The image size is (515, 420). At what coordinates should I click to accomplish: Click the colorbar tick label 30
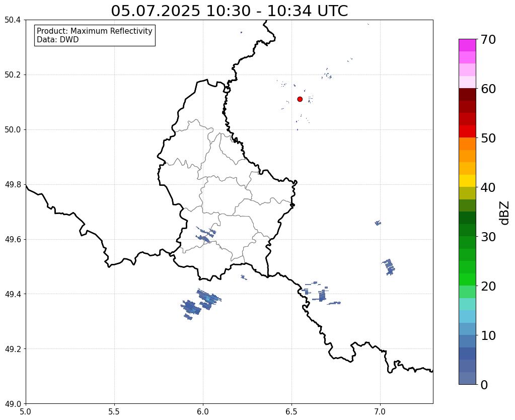click(488, 236)
